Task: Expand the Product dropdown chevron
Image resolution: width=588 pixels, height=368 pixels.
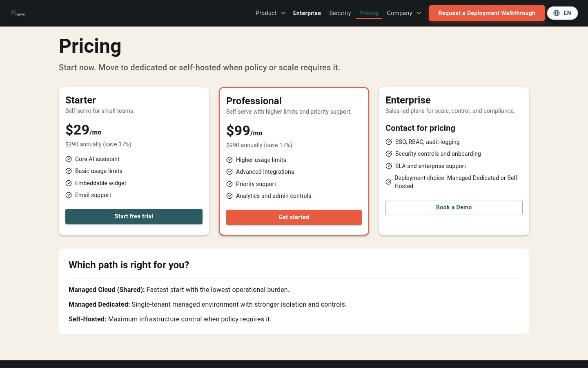Action: click(x=283, y=13)
